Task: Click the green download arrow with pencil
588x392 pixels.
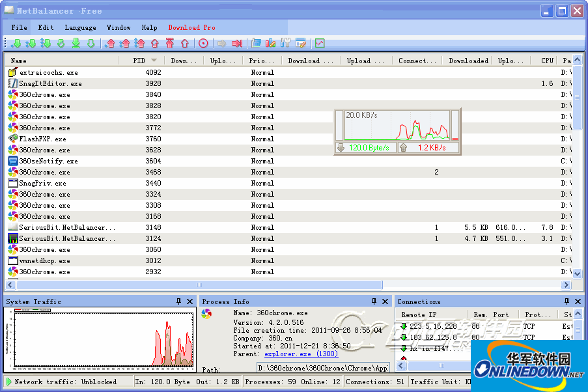Action: tap(61, 44)
